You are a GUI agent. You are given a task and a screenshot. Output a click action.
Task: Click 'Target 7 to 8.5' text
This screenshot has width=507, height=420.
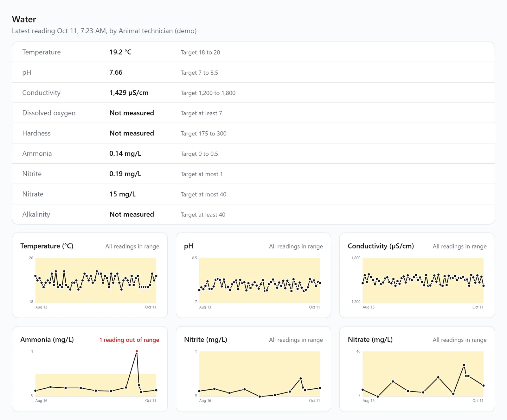tap(199, 73)
